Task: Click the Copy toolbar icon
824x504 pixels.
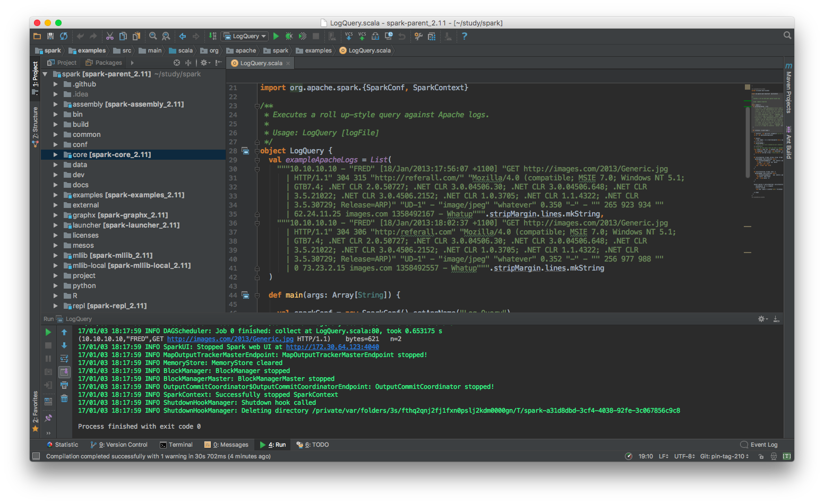Action: 123,36
